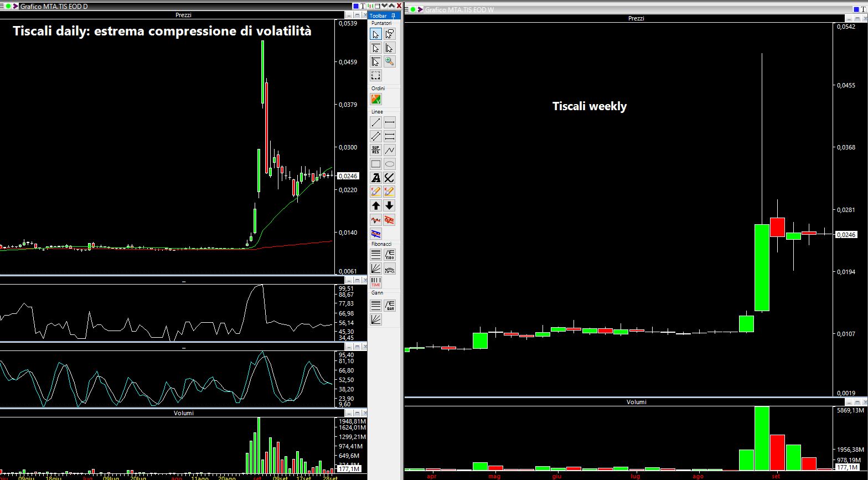Insert an up arrow marker
This screenshot has width=868, height=480.
376,206
